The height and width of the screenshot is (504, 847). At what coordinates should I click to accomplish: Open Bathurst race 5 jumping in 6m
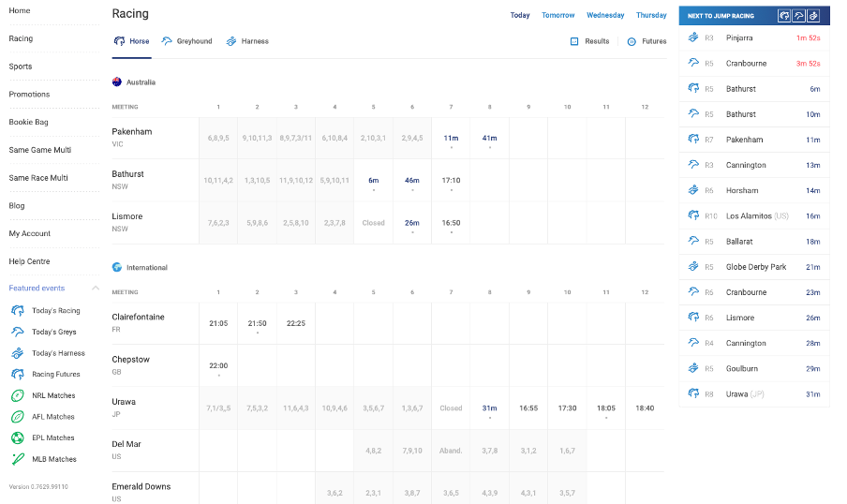(373, 180)
